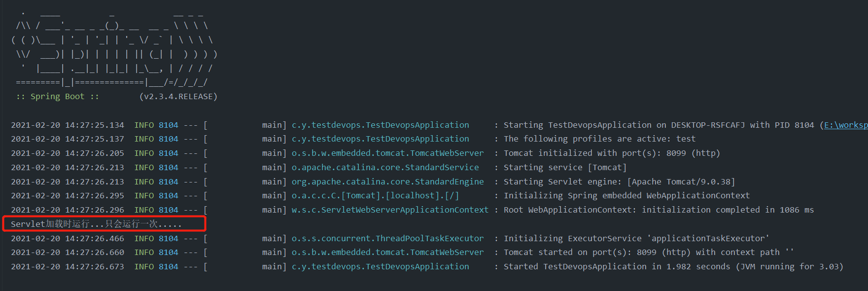This screenshot has width=868, height=291.
Task: Click the timestamp 2021-02-20 14:27:26.295
Action: [x=68, y=196]
